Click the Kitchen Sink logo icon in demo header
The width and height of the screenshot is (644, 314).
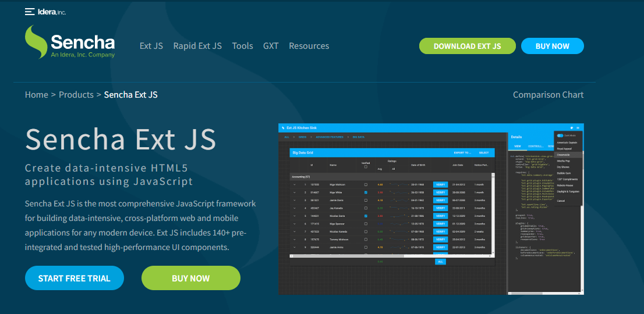283,128
